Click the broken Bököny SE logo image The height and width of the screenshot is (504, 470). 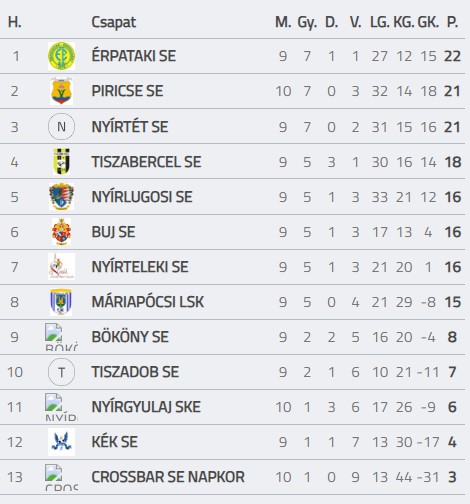click(x=61, y=337)
